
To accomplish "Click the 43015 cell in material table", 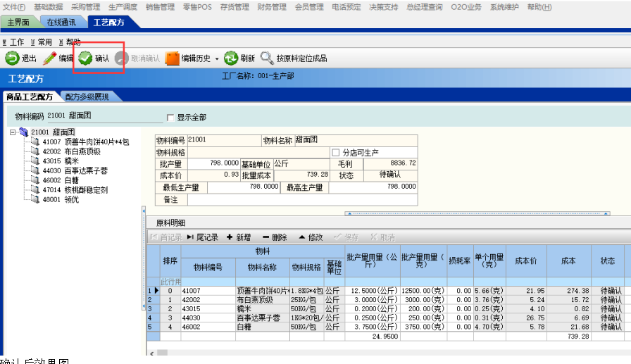I will pyautogui.click(x=208, y=309).
